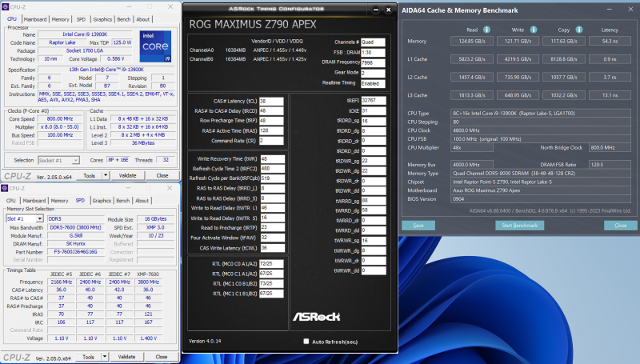
Task: Click the CPU-Z title bar icon in SPD window
Action: 6,189
